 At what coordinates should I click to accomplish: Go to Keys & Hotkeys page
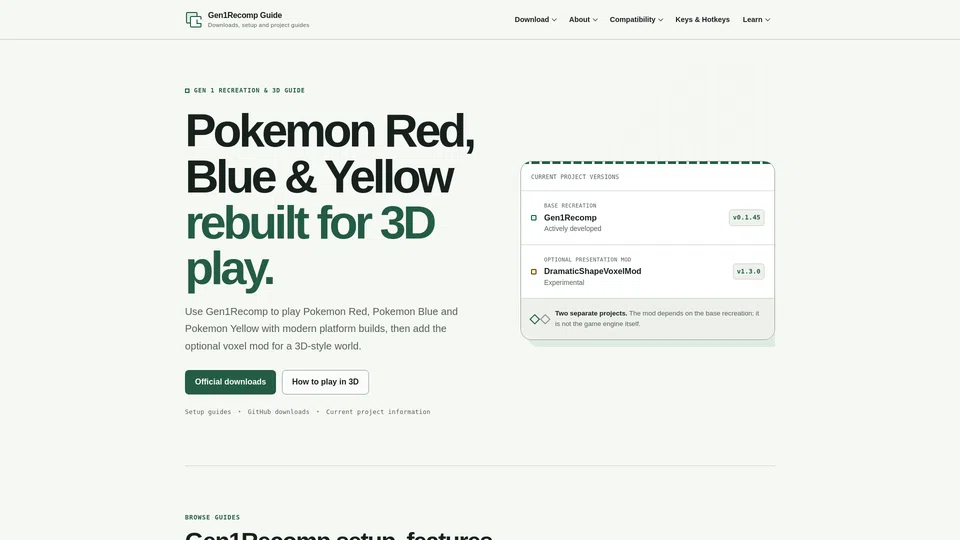pos(702,20)
